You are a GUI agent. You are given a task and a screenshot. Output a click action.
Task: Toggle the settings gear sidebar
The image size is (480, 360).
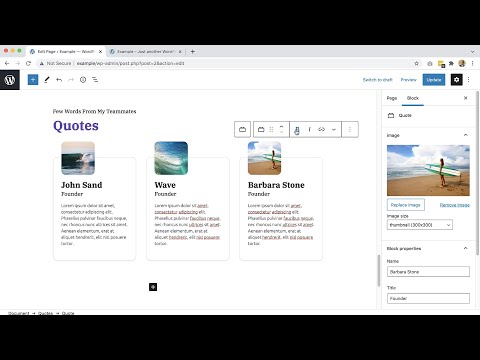(456, 80)
